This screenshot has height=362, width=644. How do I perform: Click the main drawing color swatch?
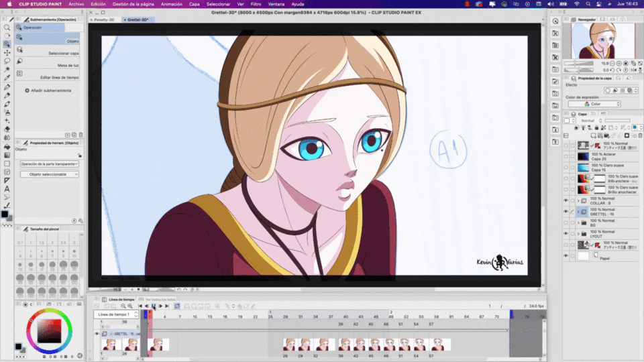tap(5, 215)
